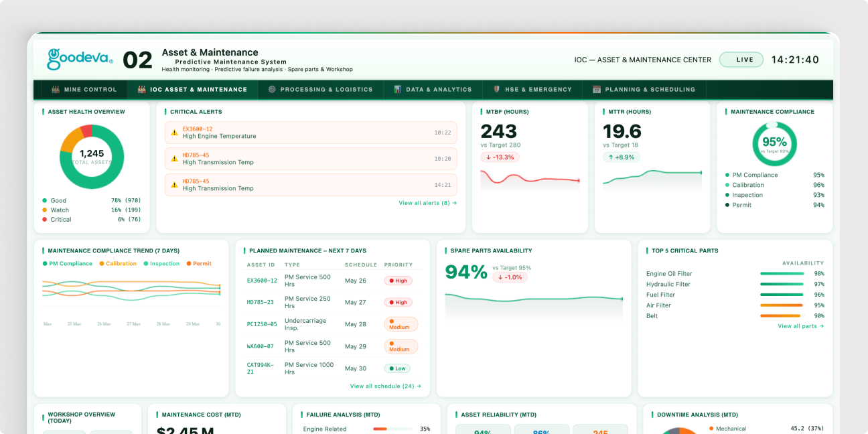
Task: Click the MTTR green trend line chart
Action: pos(652,179)
